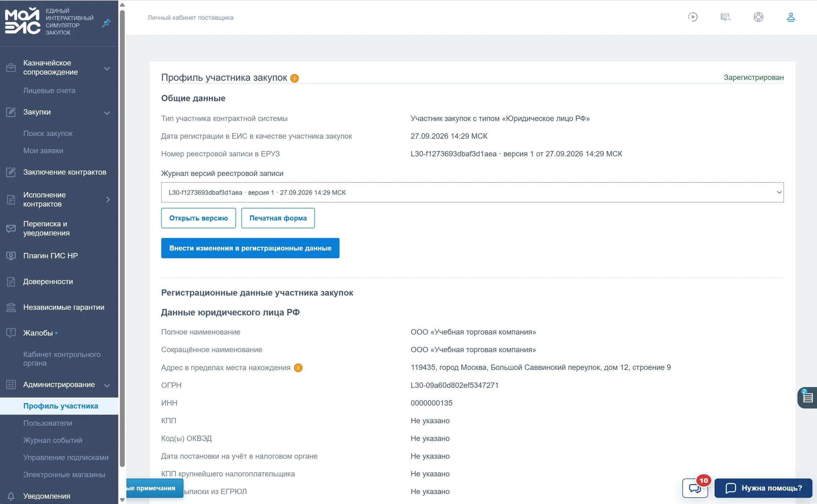817x504 pixels.
Task: Click the Мой ЕИС logo
Action: click(x=23, y=21)
